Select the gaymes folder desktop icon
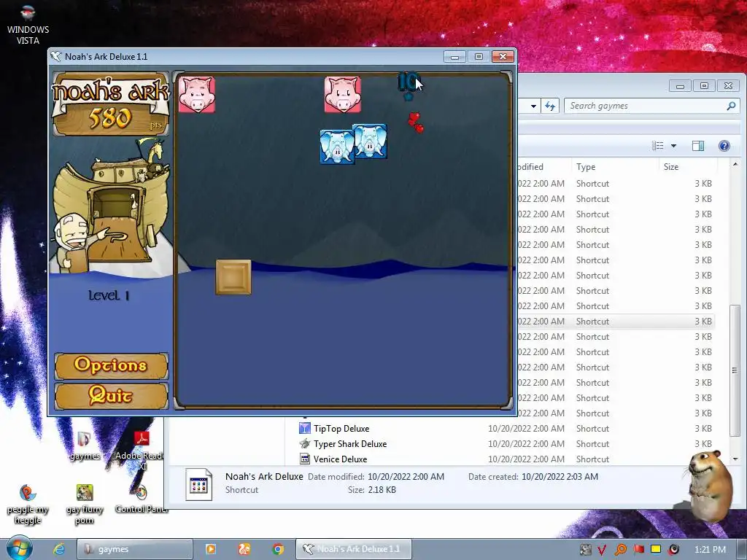This screenshot has width=747, height=560. click(85, 446)
